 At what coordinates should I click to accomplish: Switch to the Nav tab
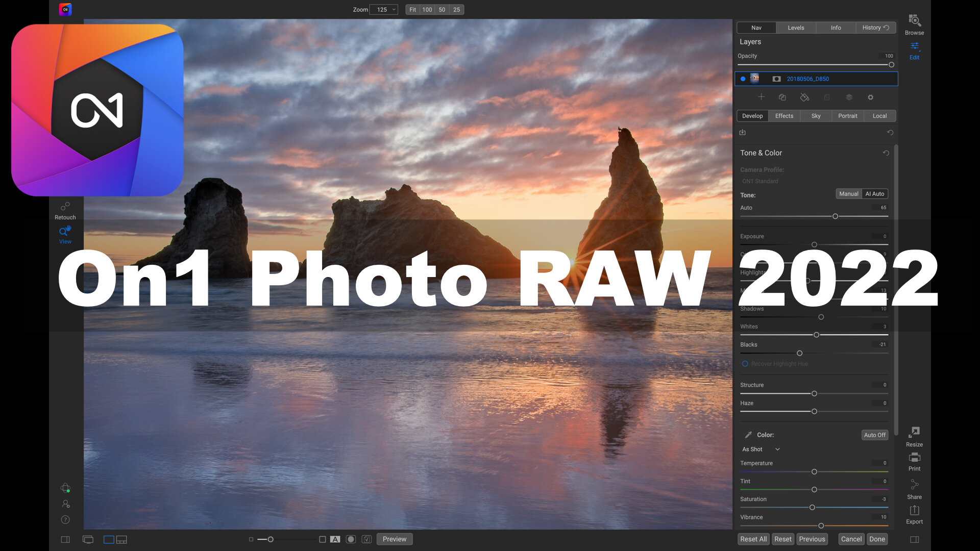(x=756, y=28)
